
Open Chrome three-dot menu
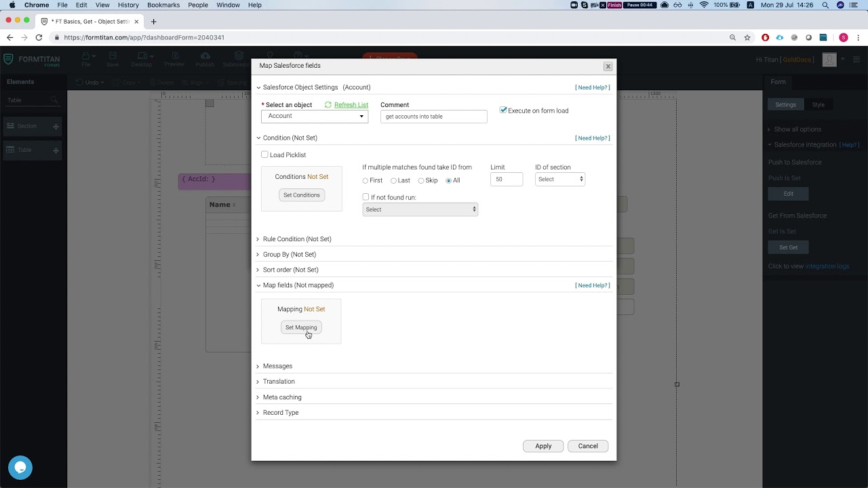(858, 37)
